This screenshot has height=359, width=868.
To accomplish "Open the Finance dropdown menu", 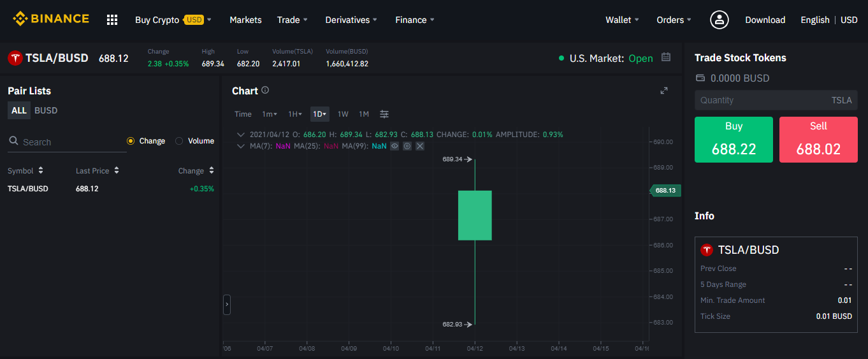I will (x=415, y=20).
